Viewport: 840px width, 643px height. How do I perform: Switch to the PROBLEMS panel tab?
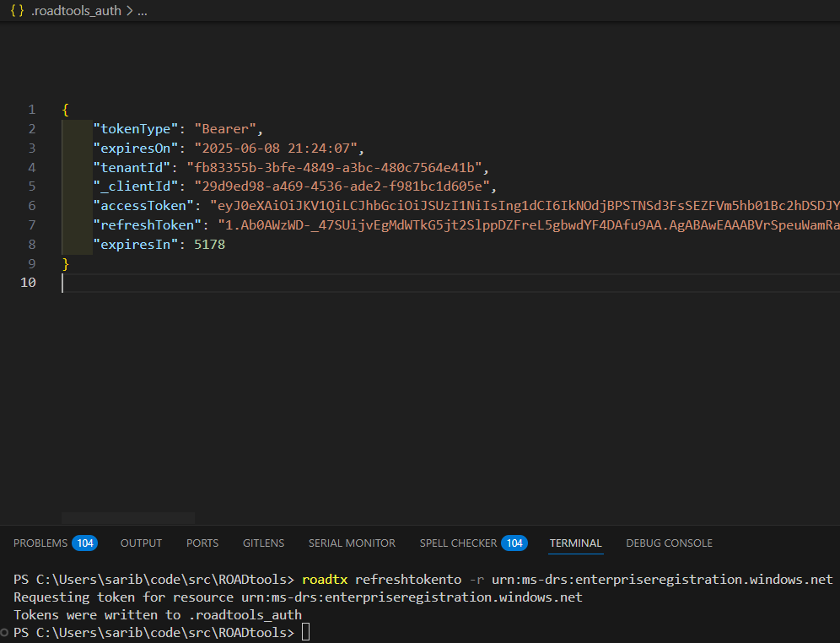coord(40,543)
